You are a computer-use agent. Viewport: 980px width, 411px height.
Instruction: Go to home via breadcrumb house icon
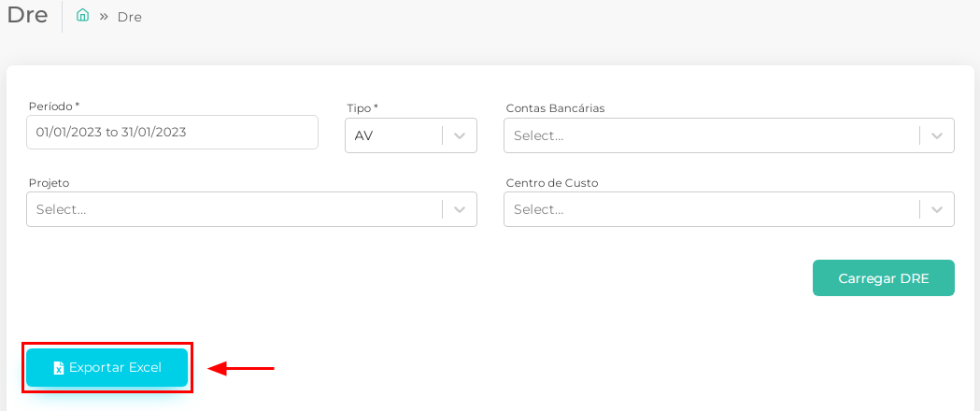[x=82, y=16]
